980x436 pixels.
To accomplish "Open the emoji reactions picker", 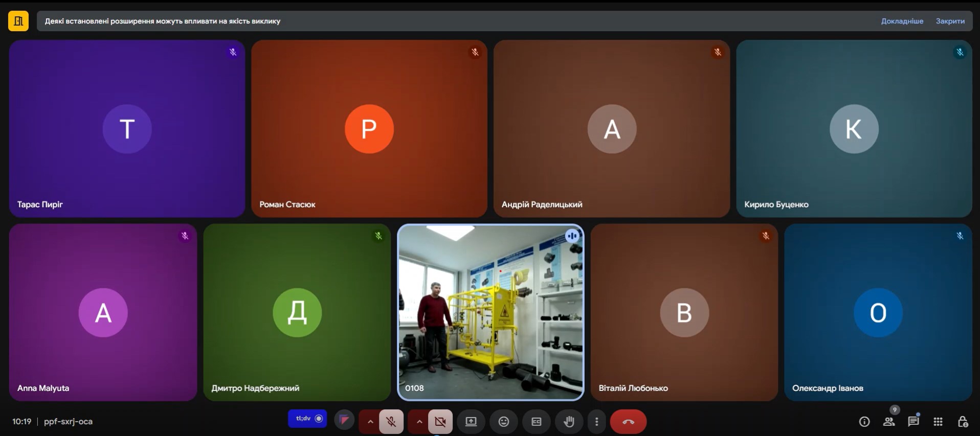I will [x=503, y=422].
